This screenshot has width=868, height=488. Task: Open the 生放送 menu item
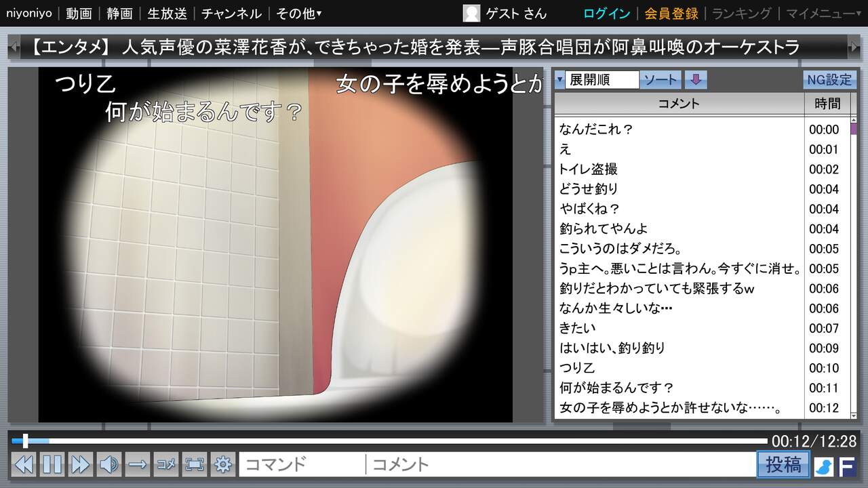167,14
